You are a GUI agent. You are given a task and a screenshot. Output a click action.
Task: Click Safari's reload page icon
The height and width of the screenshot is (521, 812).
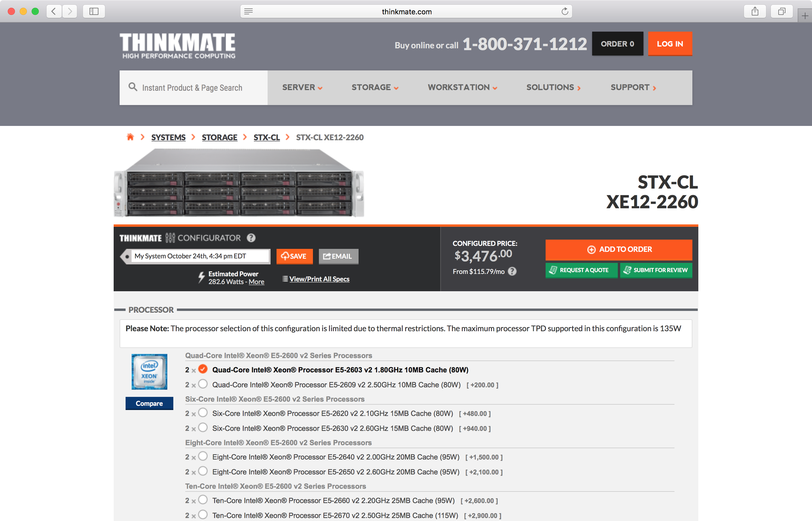click(564, 12)
